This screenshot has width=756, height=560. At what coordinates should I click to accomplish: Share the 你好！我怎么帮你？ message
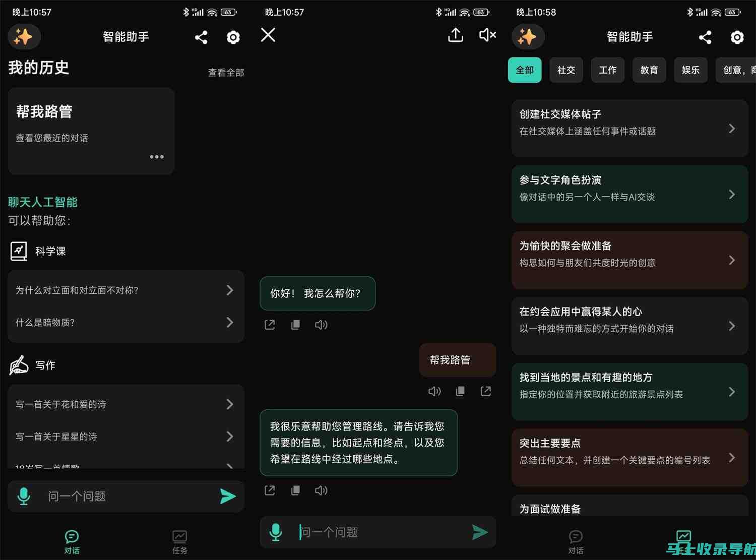pos(270,325)
